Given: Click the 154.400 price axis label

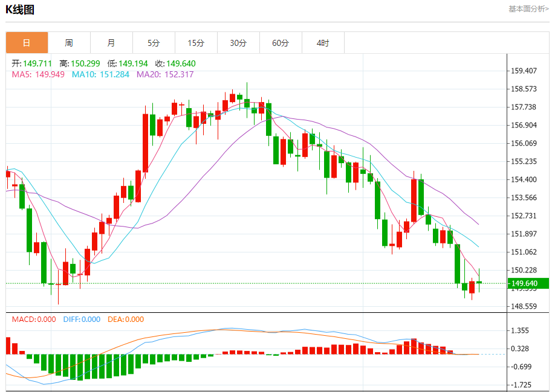Looking at the screenshot, I should pos(524,179).
